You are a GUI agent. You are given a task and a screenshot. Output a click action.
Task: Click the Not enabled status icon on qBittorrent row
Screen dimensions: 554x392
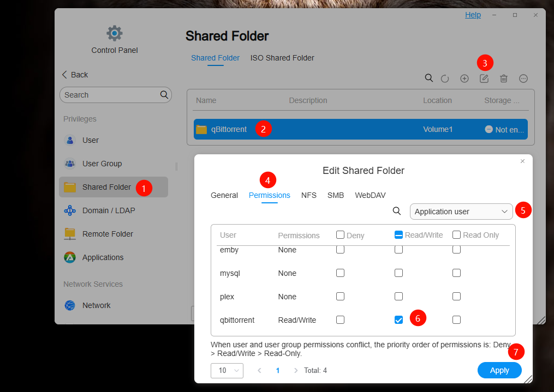[x=489, y=129]
